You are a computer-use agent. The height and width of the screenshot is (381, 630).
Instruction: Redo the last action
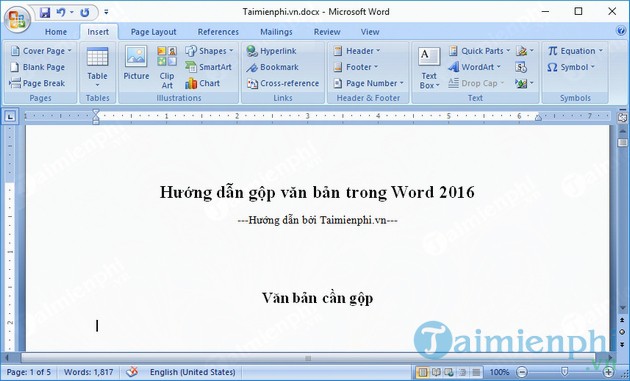tap(84, 12)
